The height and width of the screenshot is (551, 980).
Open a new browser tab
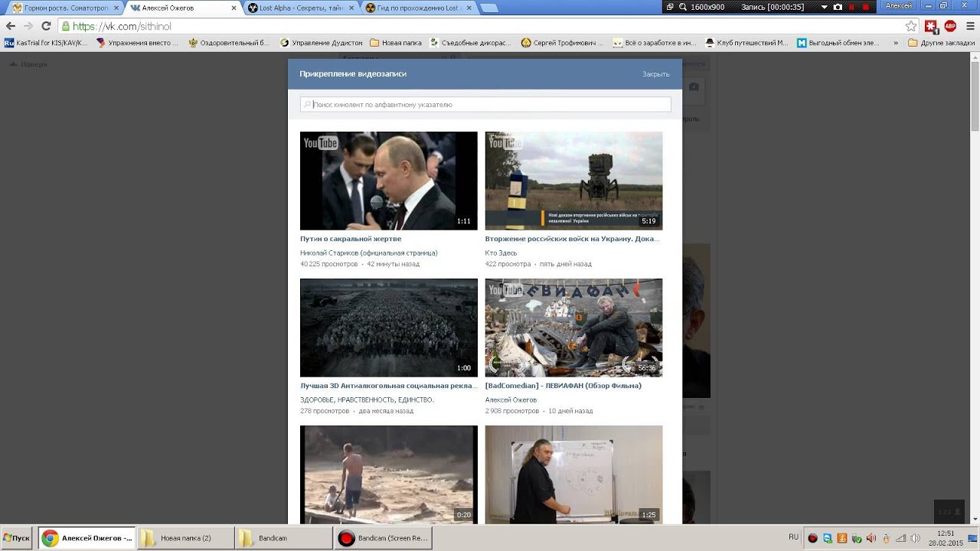coord(488,8)
